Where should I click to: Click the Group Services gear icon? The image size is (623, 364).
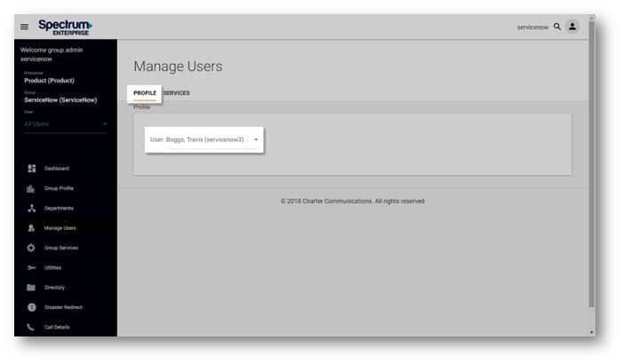[x=31, y=248]
